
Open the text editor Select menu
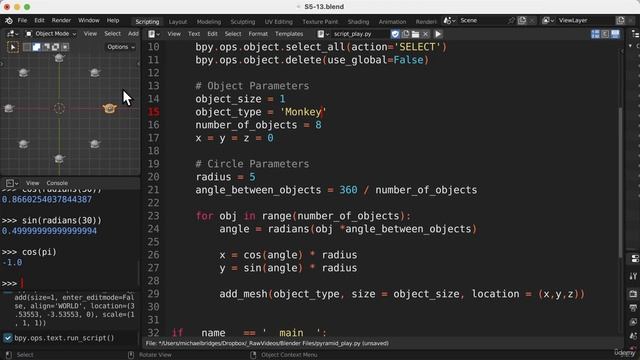233,34
